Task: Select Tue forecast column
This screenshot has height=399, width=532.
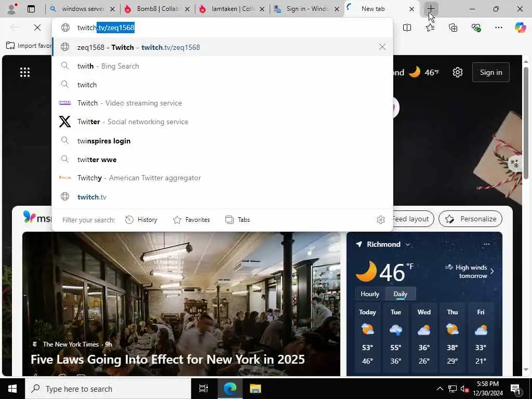Action: (x=395, y=338)
